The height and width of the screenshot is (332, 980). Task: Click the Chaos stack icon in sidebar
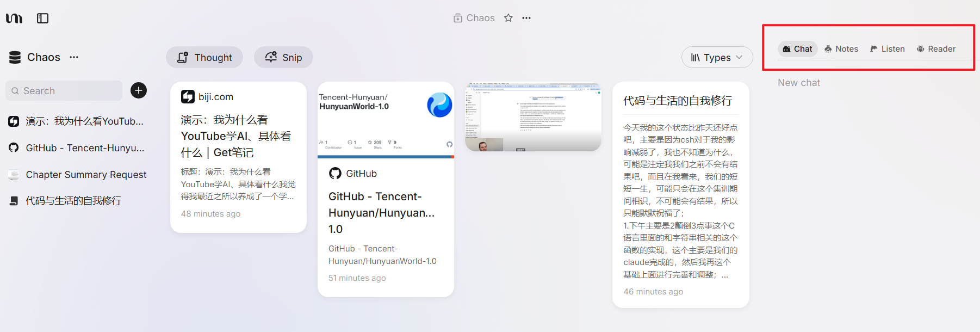point(15,57)
